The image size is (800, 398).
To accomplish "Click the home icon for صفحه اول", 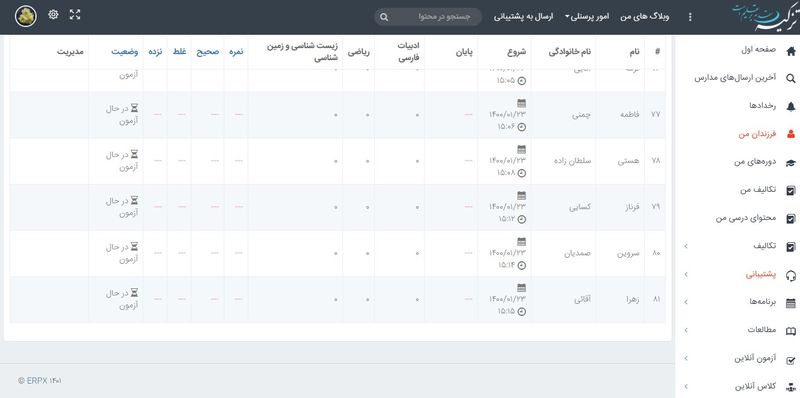I will 791,51.
